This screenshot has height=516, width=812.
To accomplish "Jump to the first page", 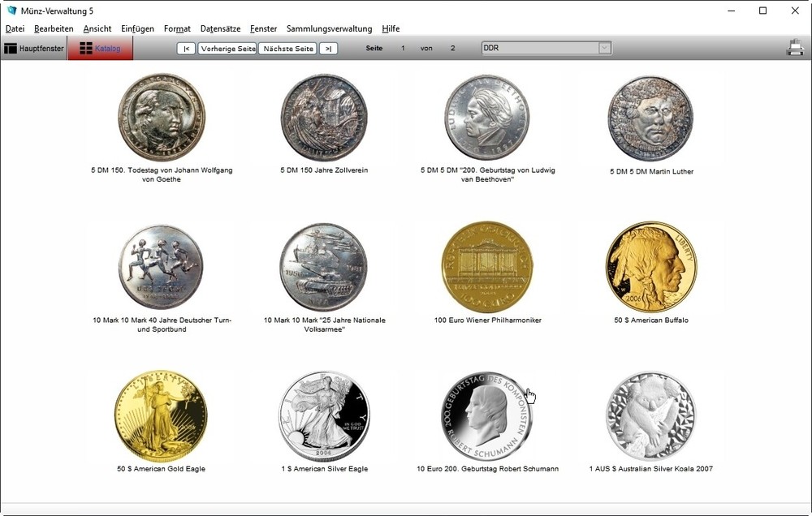I will coord(186,48).
